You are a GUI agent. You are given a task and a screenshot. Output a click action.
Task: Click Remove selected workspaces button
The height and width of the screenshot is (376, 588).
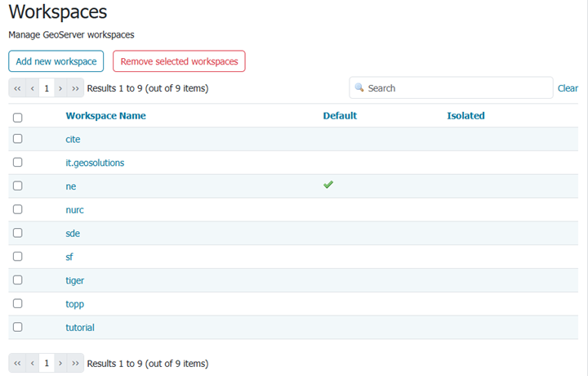click(x=179, y=61)
